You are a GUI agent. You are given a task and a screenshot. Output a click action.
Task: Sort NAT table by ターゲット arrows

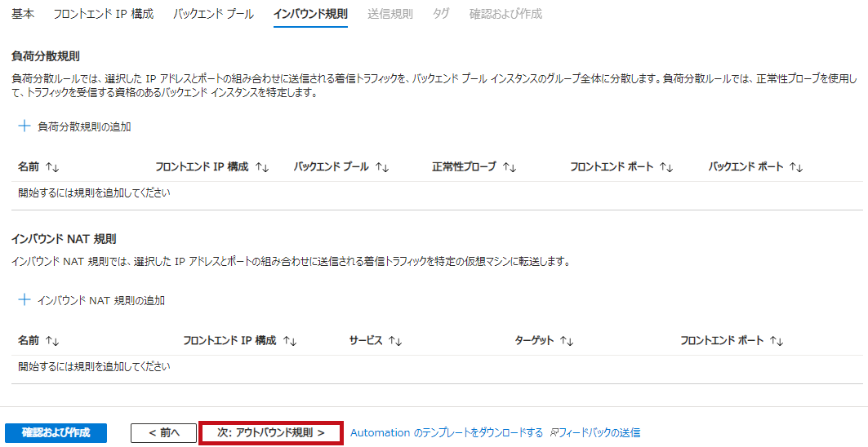click(x=567, y=341)
